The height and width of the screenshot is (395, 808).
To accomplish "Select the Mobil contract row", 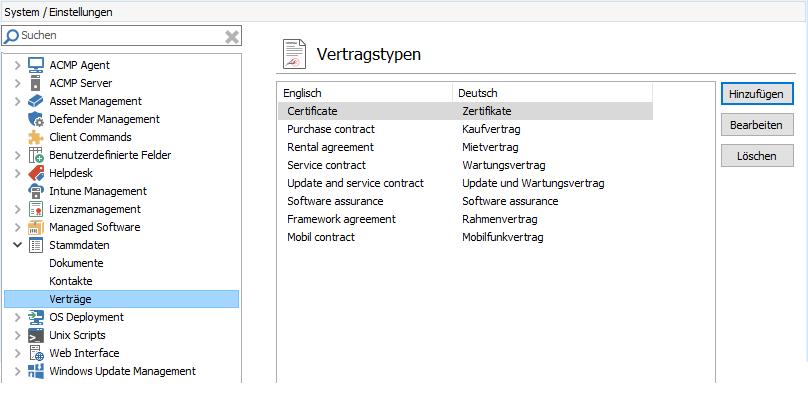I will [x=465, y=237].
